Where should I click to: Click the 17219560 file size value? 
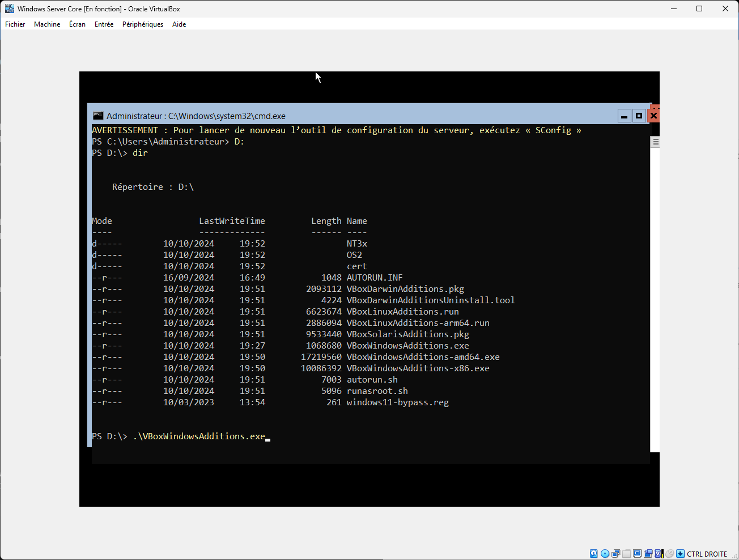pyautogui.click(x=321, y=357)
